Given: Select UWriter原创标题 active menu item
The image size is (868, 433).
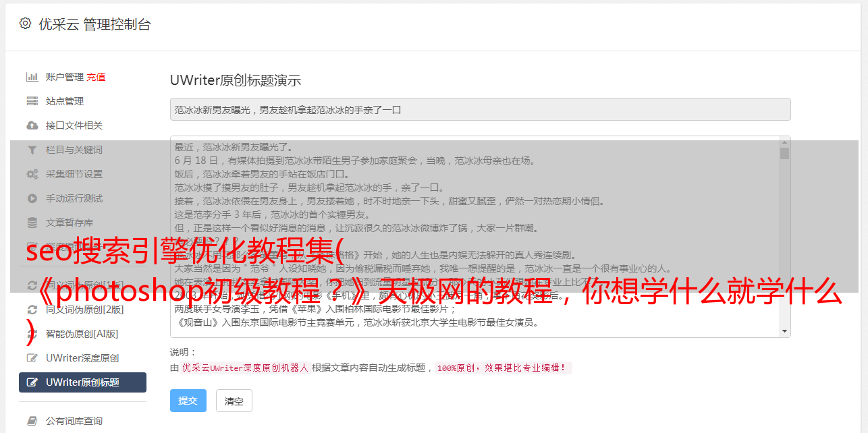Looking at the screenshot, I should pyautogui.click(x=82, y=382).
